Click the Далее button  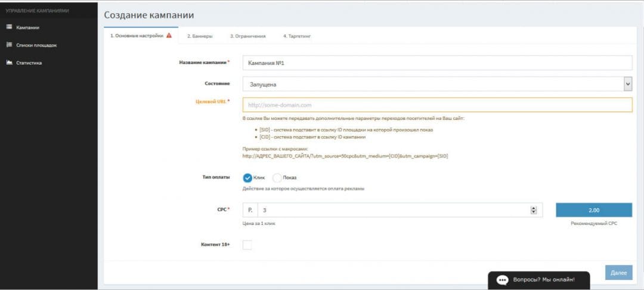click(618, 273)
